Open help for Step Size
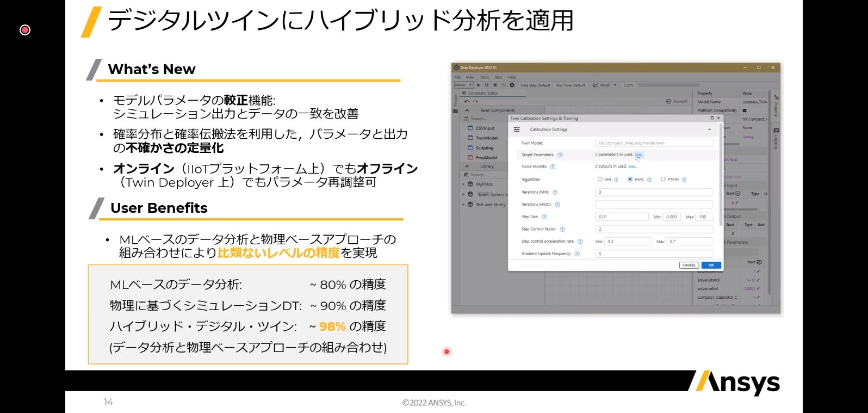This screenshot has width=868, height=413. coord(544,217)
